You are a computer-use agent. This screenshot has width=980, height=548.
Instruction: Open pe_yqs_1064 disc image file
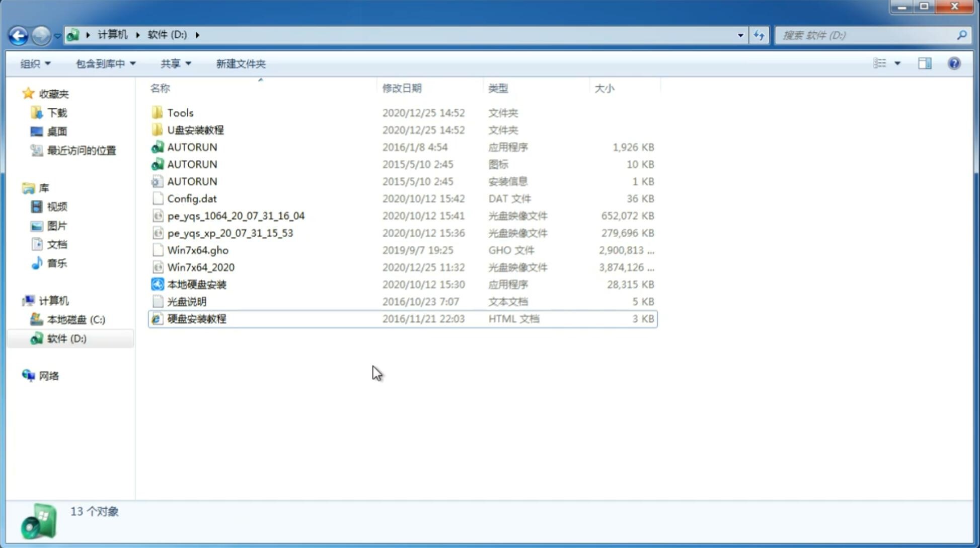click(x=236, y=216)
